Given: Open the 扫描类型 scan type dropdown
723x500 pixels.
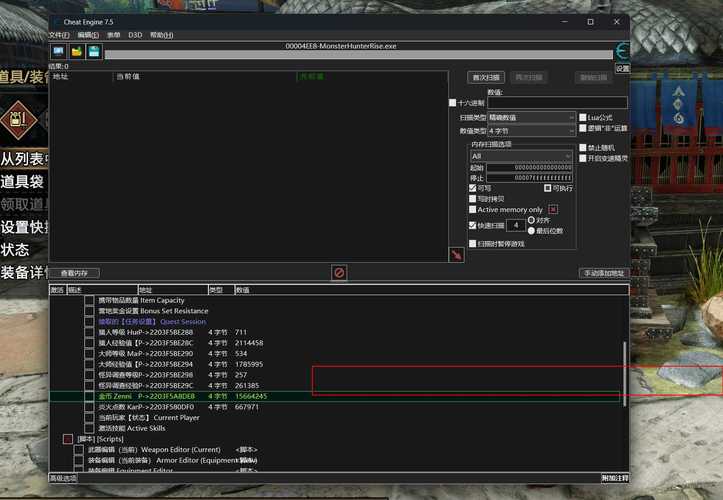Looking at the screenshot, I should [x=531, y=118].
